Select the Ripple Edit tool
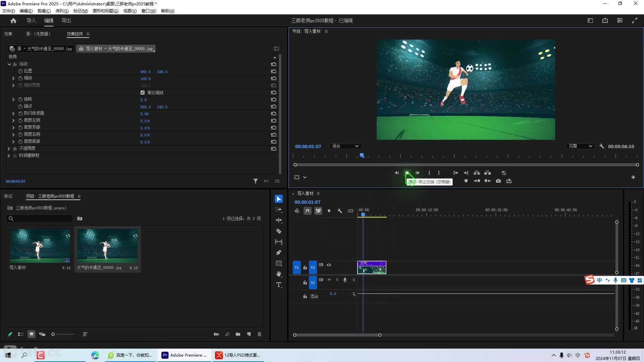The width and height of the screenshot is (644, 362). pos(278,220)
